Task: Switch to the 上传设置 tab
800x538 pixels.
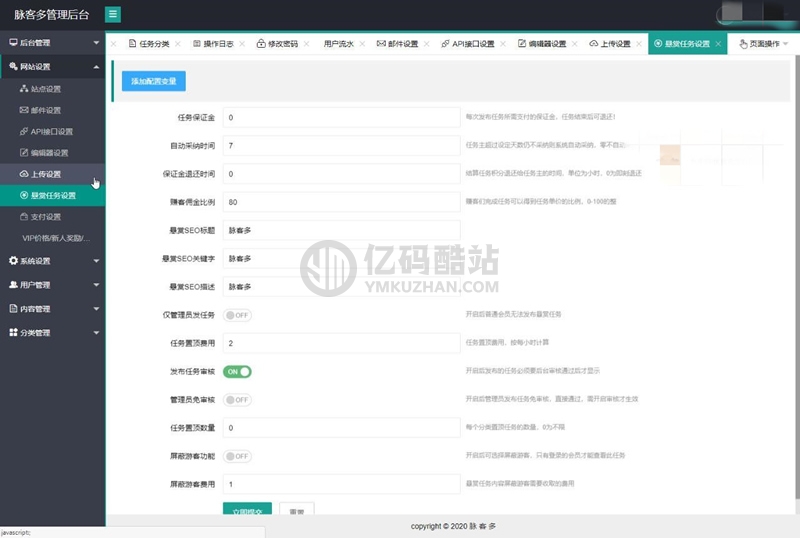Action: coord(610,44)
